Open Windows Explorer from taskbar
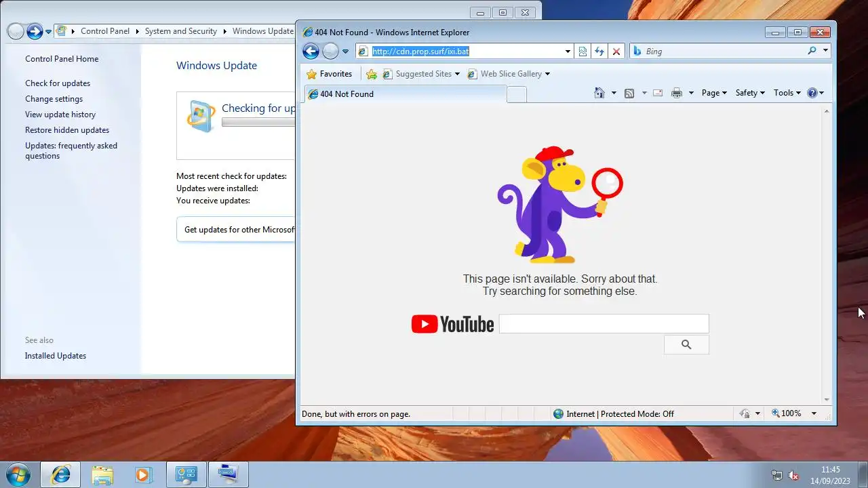Viewport: 868px width, 488px height. [102, 474]
